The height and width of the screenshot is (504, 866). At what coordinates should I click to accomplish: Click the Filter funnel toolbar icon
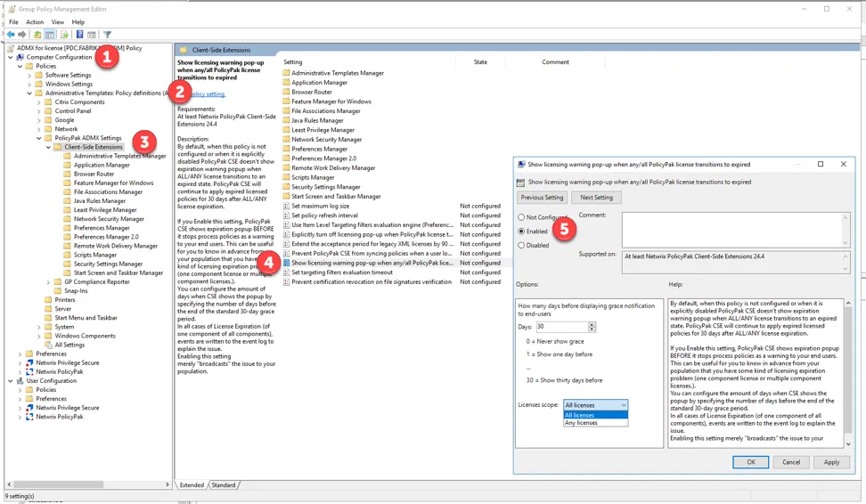(x=107, y=35)
